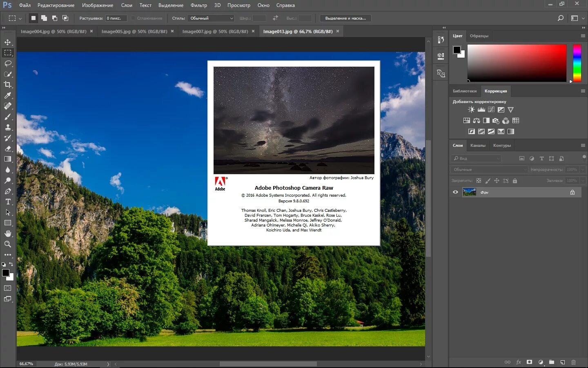Select the Blur tool
This screenshot has width=588, height=368.
[8, 170]
